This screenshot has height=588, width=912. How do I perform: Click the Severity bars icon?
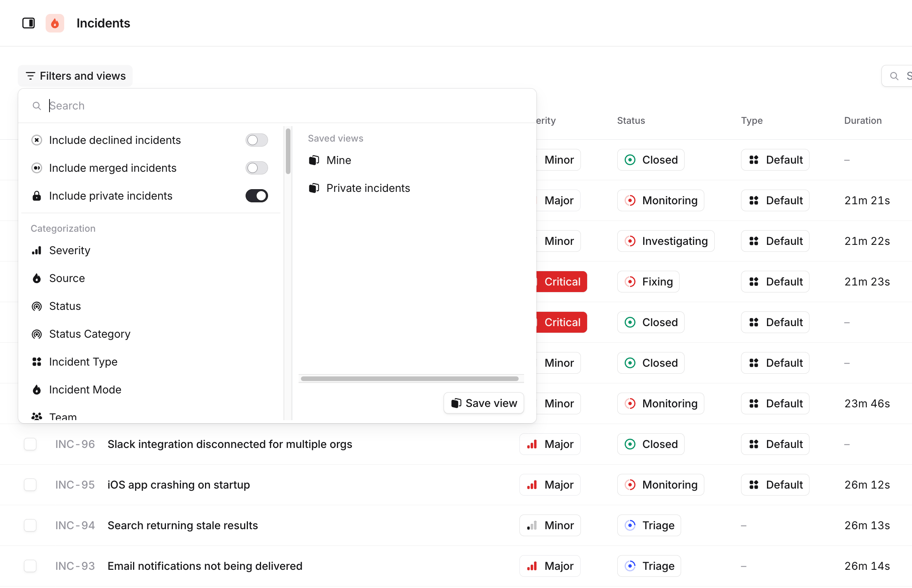(x=37, y=250)
